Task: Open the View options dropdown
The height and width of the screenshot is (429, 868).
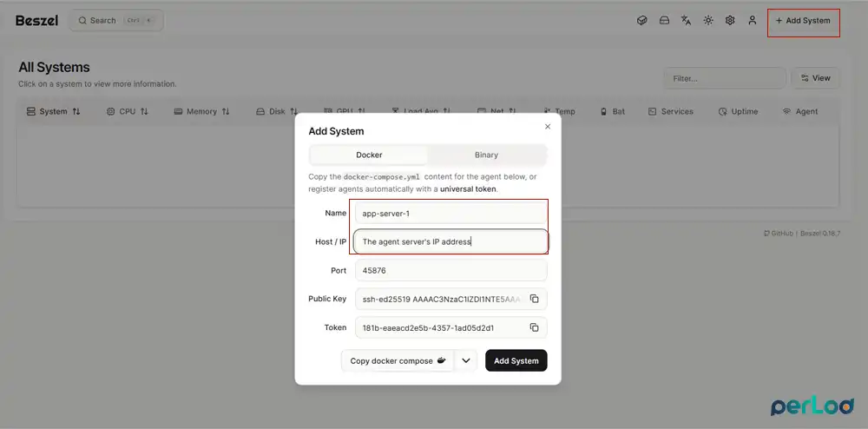Action: pyautogui.click(x=815, y=78)
